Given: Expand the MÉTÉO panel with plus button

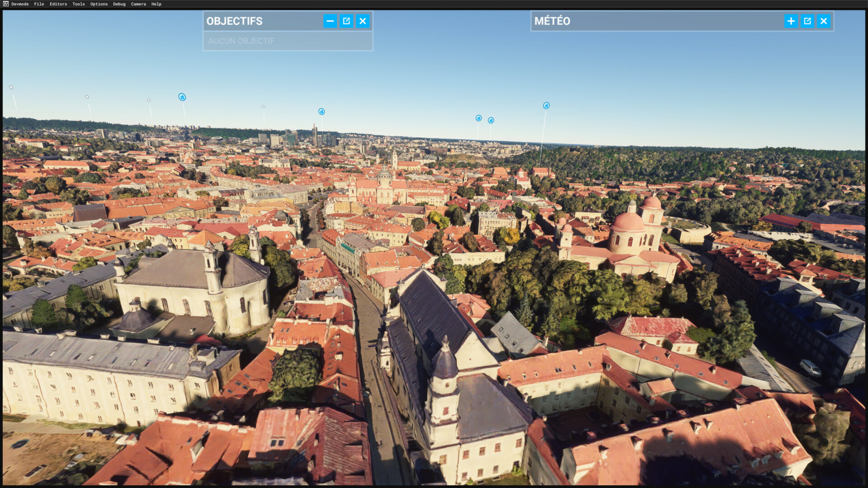Looking at the screenshot, I should (791, 21).
